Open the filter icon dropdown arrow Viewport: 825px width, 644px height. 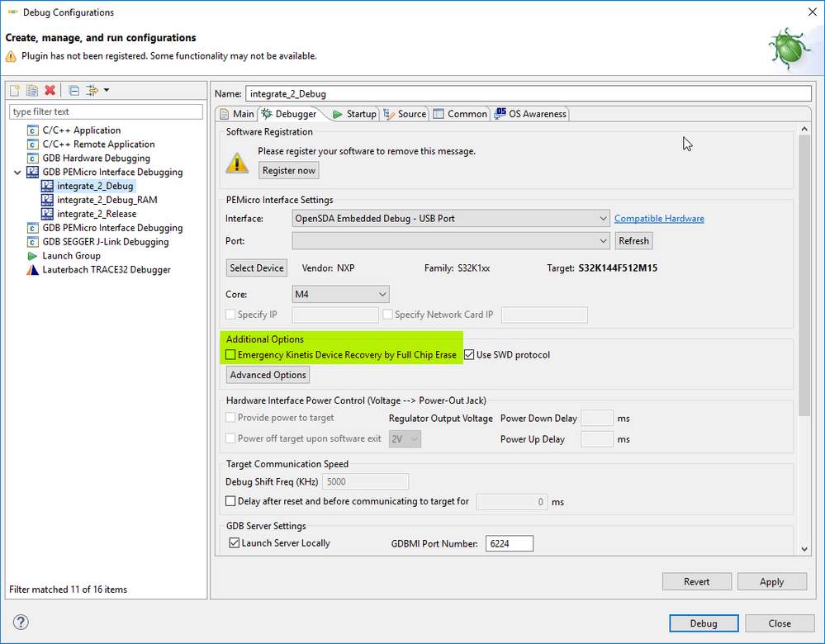(107, 91)
